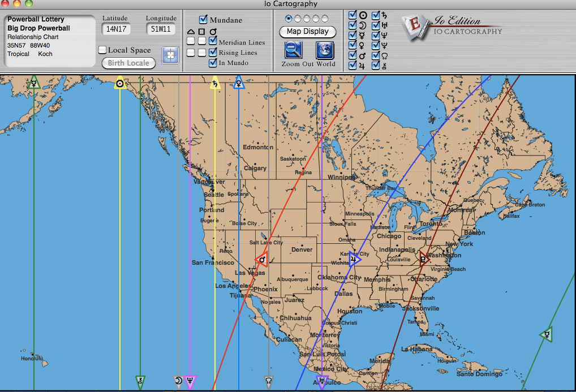
Task: Click the Powerball Lottery chart info panel
Action: click(50, 41)
